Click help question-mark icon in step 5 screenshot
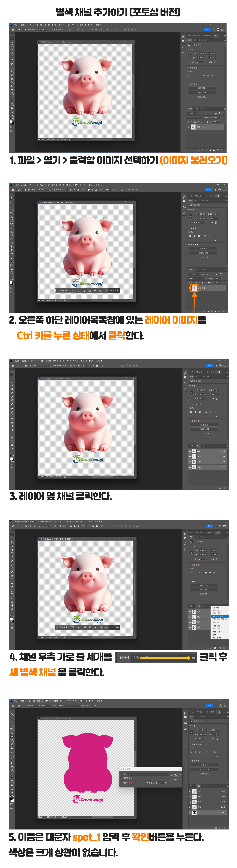237x868 pixels. coord(221,706)
